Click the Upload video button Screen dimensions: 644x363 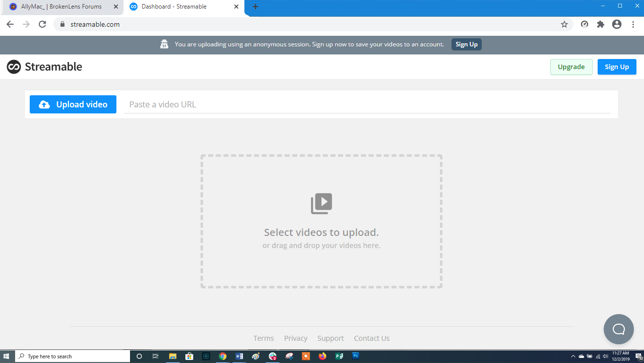(x=73, y=104)
